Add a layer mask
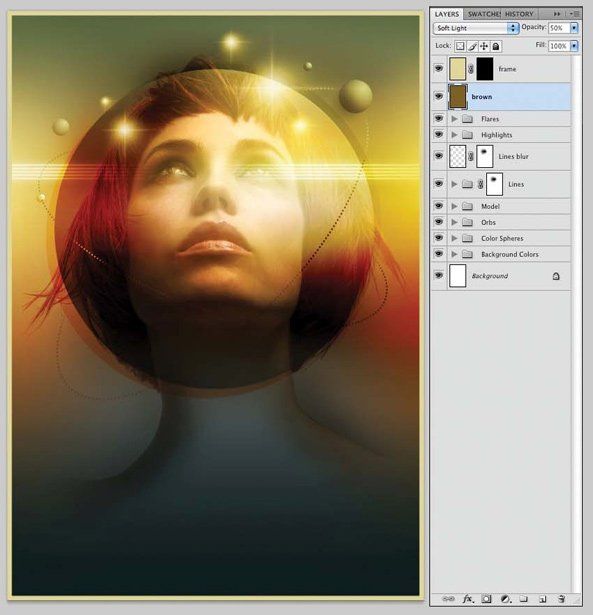This screenshot has width=593, height=615. [486, 599]
